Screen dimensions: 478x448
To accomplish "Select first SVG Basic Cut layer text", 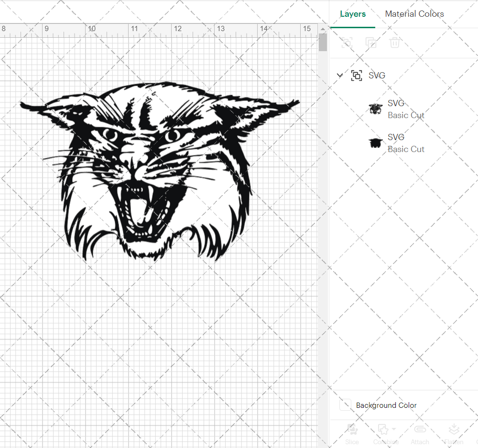I will click(x=406, y=109).
